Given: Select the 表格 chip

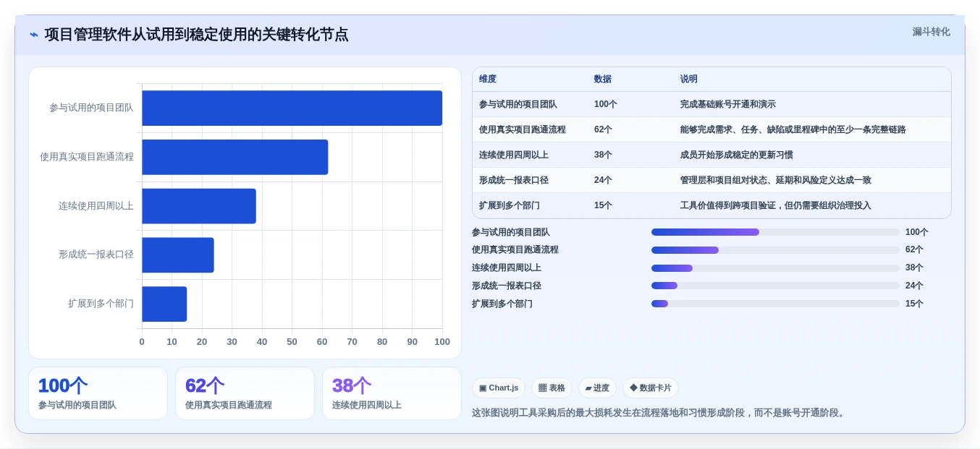Looking at the screenshot, I should pyautogui.click(x=552, y=388).
